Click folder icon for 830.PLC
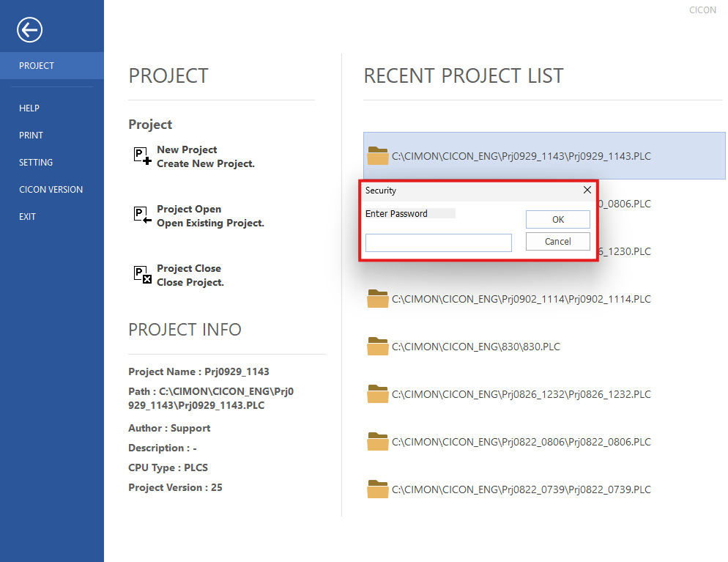 [378, 346]
